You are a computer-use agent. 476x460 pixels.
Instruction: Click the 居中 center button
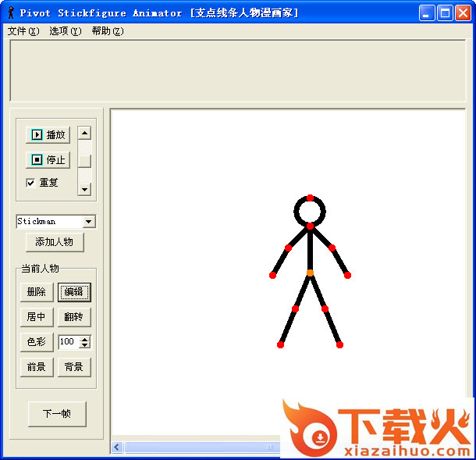coord(37,317)
